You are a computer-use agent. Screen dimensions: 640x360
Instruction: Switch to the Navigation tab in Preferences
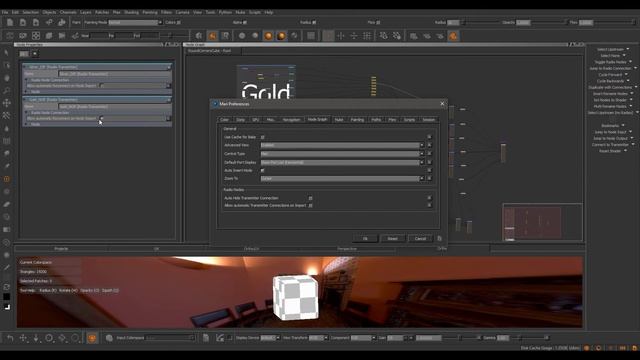tap(291, 120)
